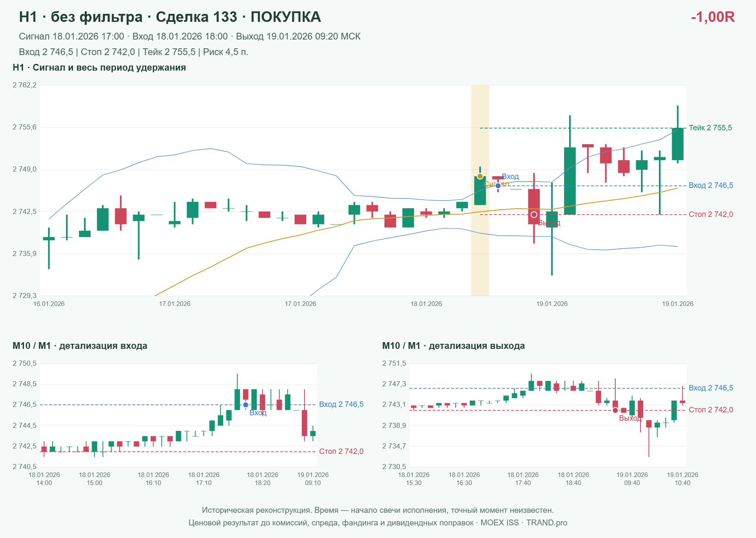
Task: Click "Вход 2 746,5" label beside entry detail chart
Action: 341,404
